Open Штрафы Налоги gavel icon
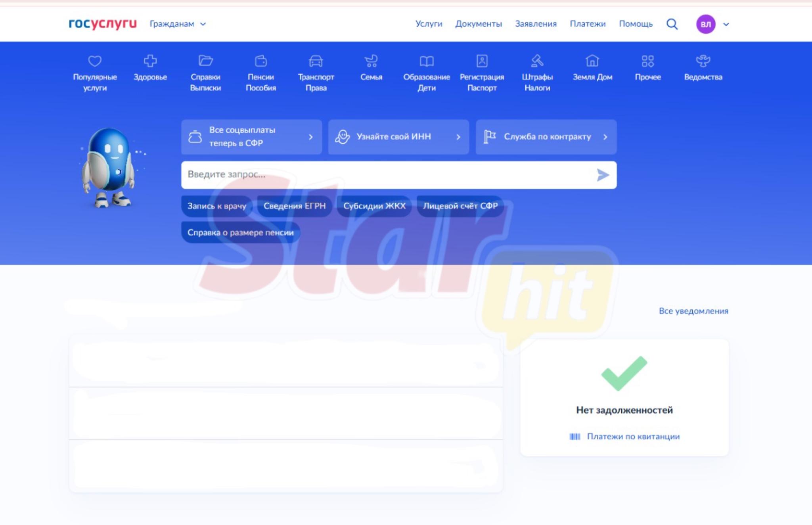 click(537, 61)
